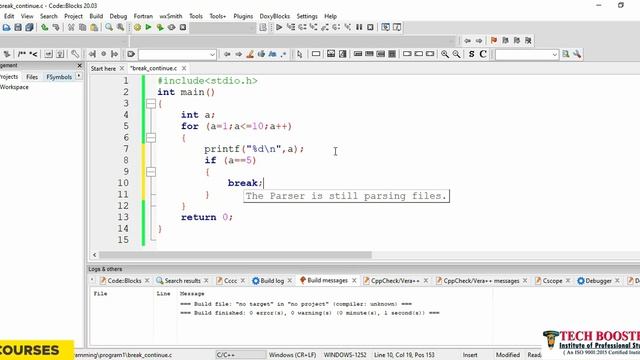Open the View menu
This screenshot has height=360, width=640.
pyautogui.click(x=27, y=16)
